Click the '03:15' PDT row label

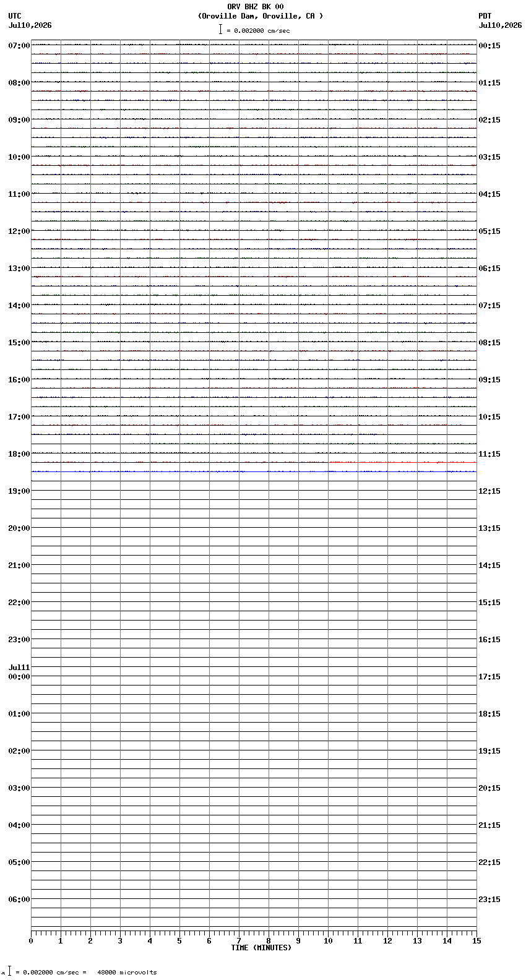[489, 157]
